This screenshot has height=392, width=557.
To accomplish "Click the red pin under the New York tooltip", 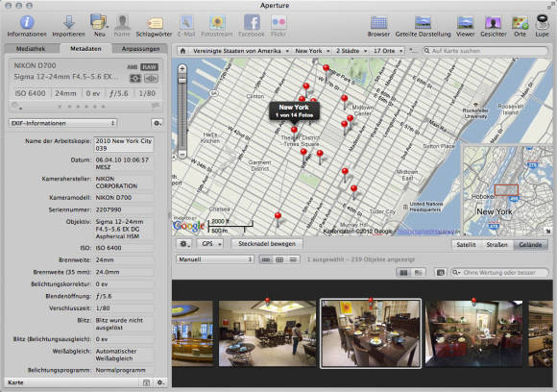I will [x=294, y=131].
